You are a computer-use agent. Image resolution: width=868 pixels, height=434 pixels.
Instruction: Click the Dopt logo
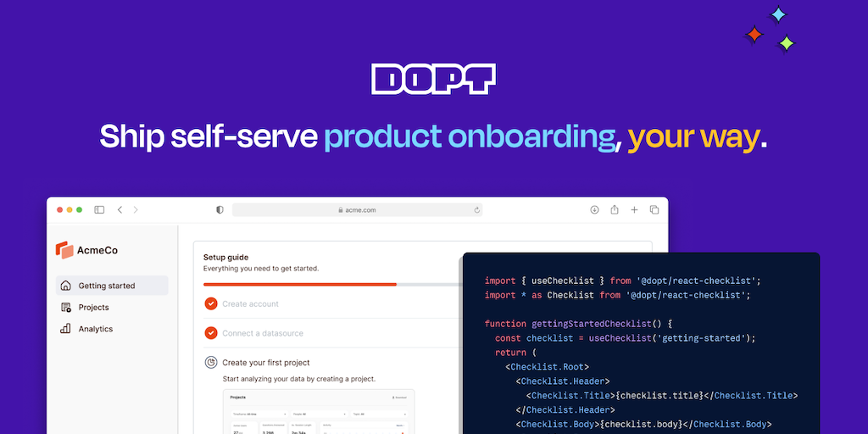433,79
